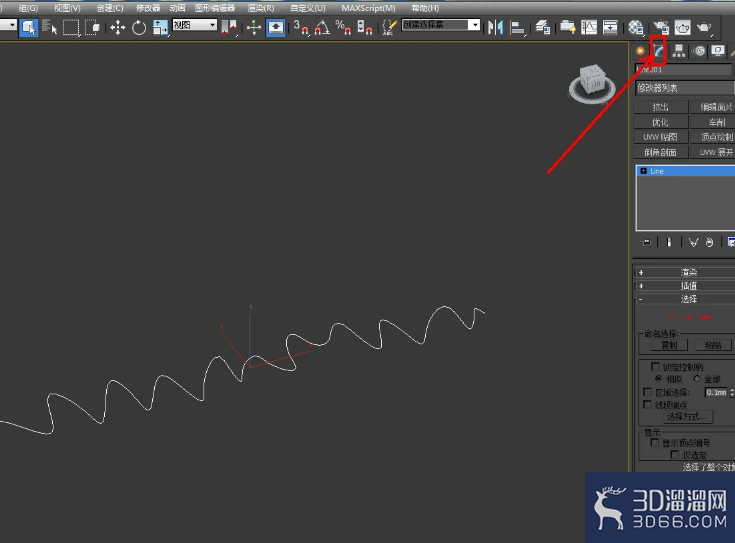The width and height of the screenshot is (735, 543).
Task: Click the Render Production teapot icon
Action: 704,27
